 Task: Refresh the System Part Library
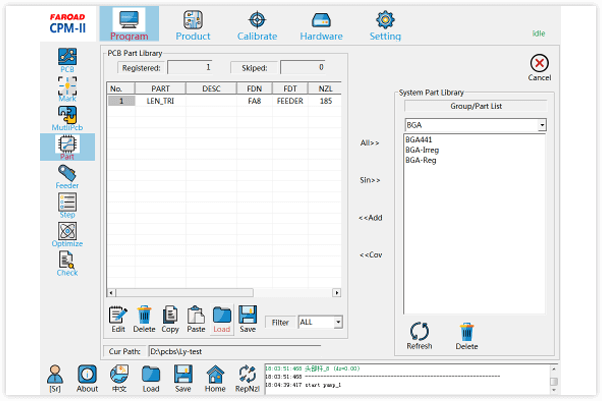[419, 336]
